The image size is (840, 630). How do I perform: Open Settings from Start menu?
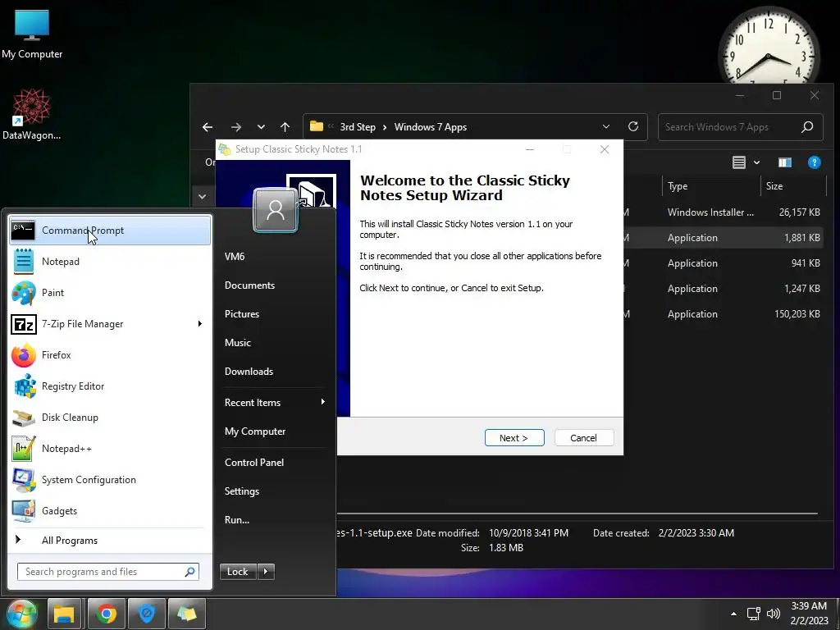242,491
